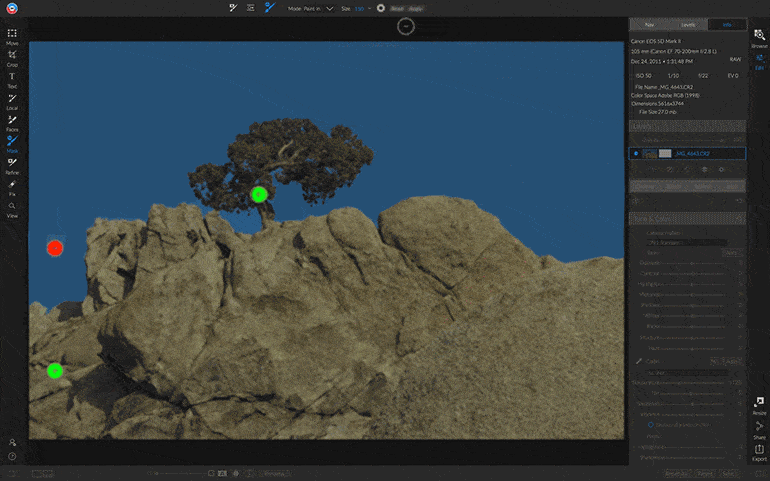Screen dimensions: 770x481
Task: Choose the blue AI quick mask brush
Action: [270, 7]
